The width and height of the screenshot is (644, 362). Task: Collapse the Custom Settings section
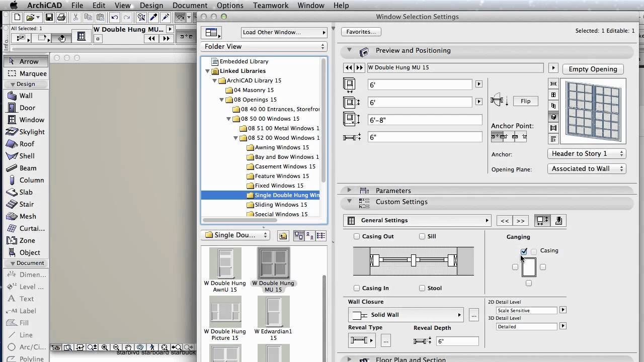point(349,202)
